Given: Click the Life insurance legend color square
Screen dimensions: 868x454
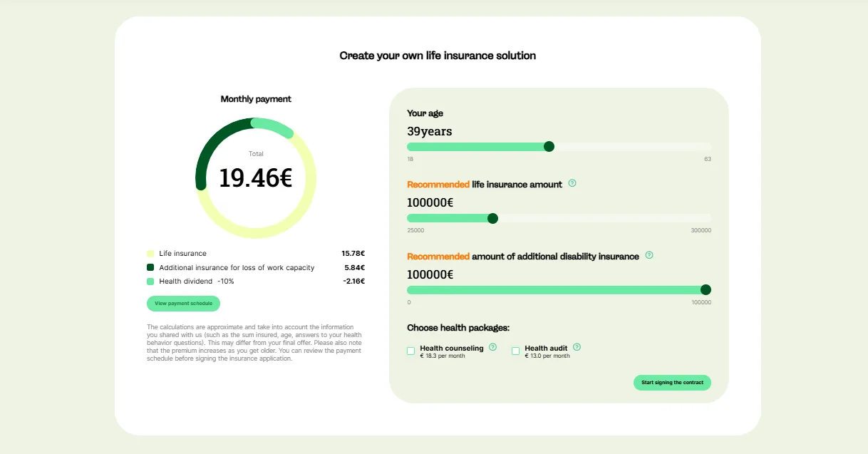Looking at the screenshot, I should (150, 254).
